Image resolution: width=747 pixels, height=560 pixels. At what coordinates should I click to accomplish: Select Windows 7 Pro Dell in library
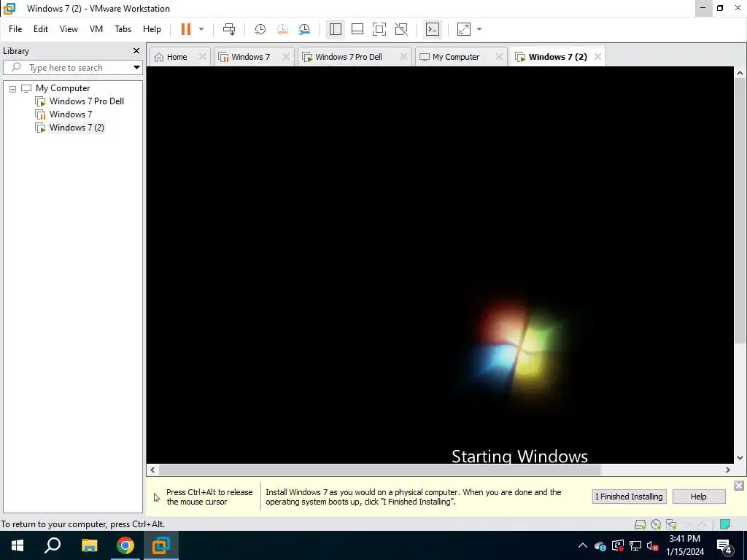(x=86, y=101)
